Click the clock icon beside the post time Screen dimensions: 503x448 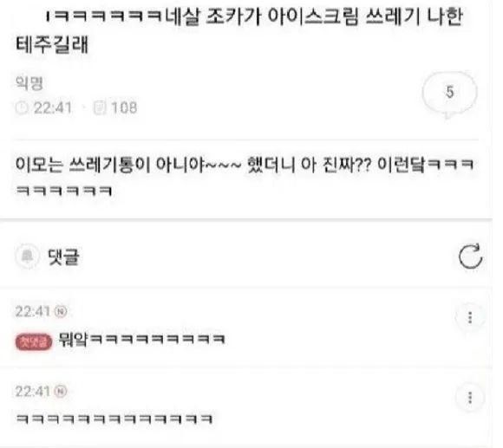(23, 107)
